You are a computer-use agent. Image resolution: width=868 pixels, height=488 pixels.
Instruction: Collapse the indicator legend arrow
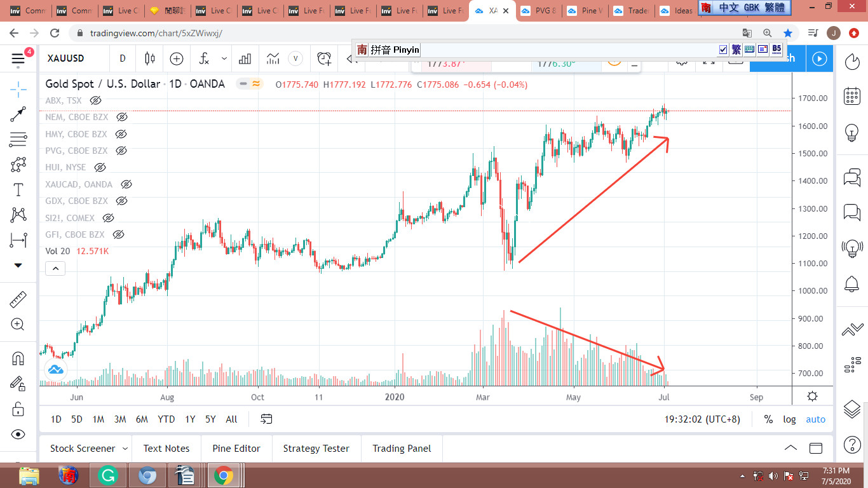55,269
